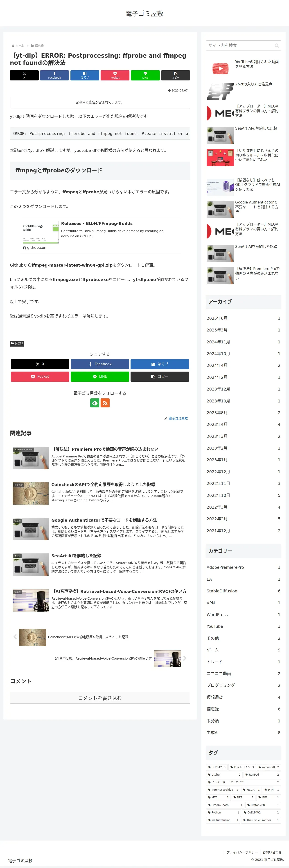Open the 備忘録 category tag below article
The width and height of the screenshot is (289, 868).
tap(17, 343)
